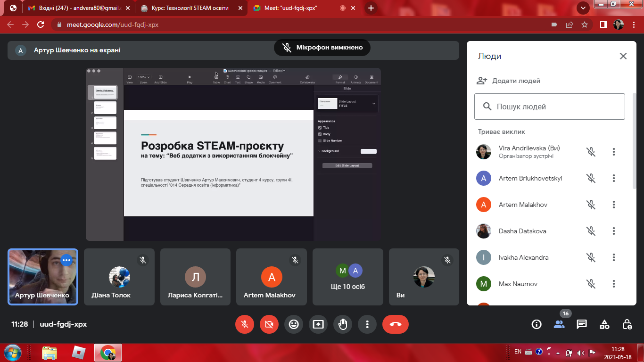The width and height of the screenshot is (644, 362).
Task: Turn on the camera in Meet controls
Action: click(269, 324)
